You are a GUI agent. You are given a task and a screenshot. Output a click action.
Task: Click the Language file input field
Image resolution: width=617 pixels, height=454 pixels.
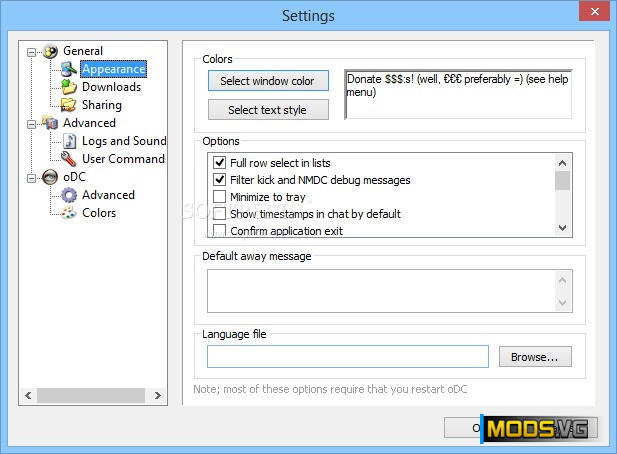[x=347, y=357]
